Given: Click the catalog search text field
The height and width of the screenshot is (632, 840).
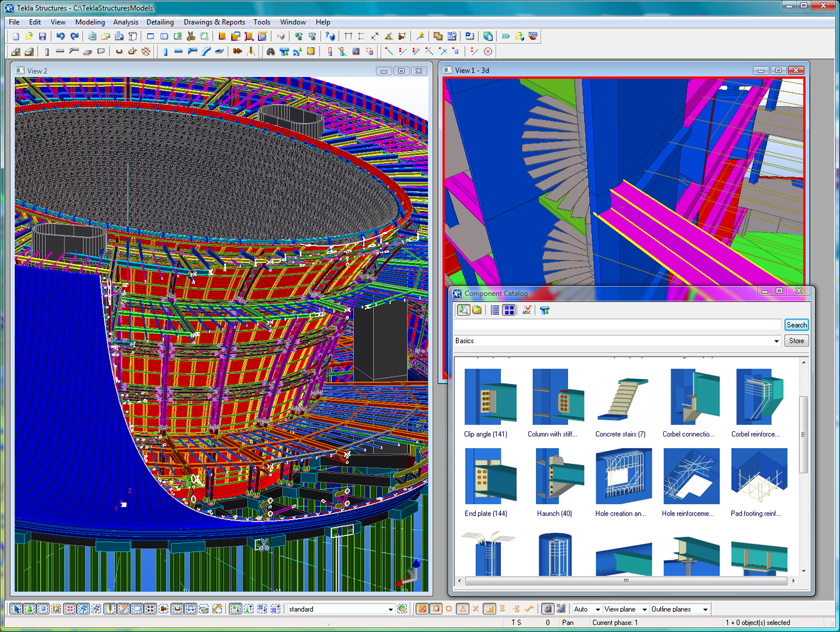Looking at the screenshot, I should tap(617, 325).
